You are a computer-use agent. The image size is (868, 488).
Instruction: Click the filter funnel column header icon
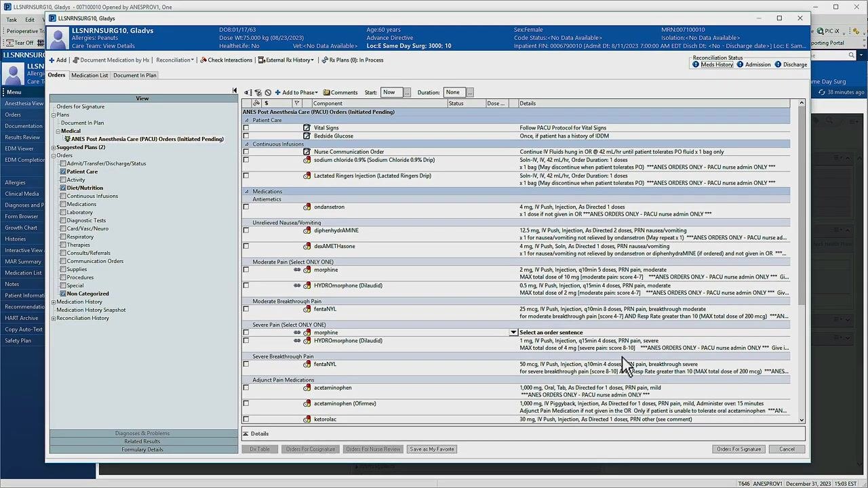[296, 103]
